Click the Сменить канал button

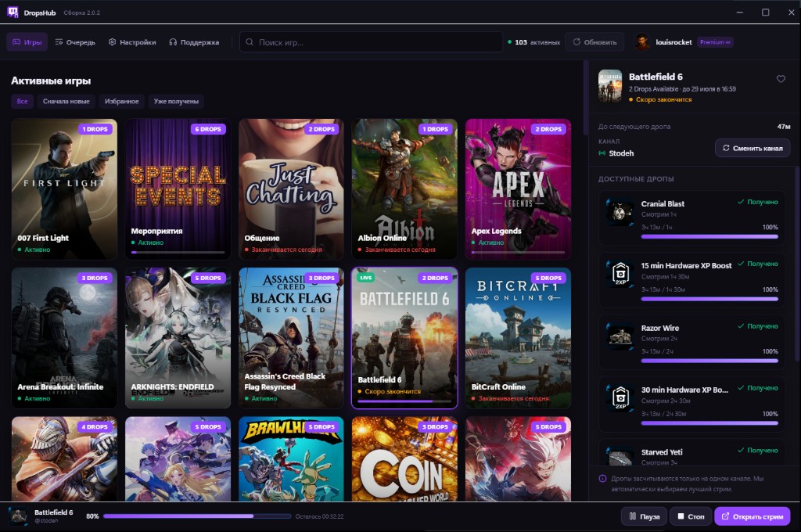click(x=753, y=148)
